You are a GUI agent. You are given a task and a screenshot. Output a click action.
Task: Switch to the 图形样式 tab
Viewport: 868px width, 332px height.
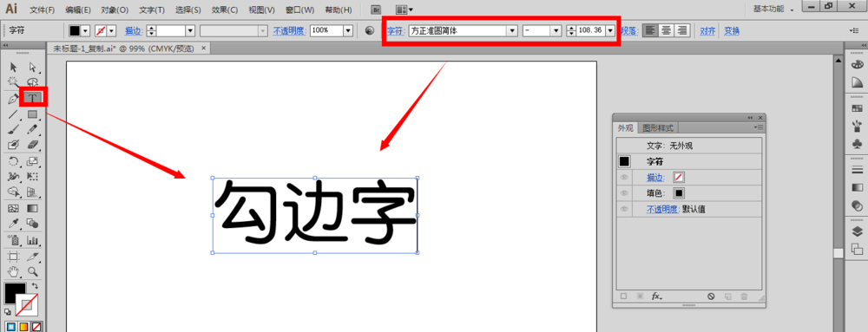(658, 128)
